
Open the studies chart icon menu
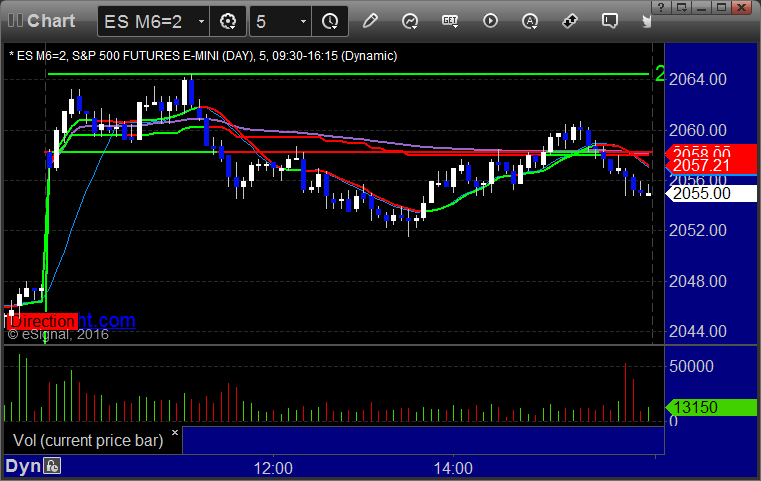410,21
